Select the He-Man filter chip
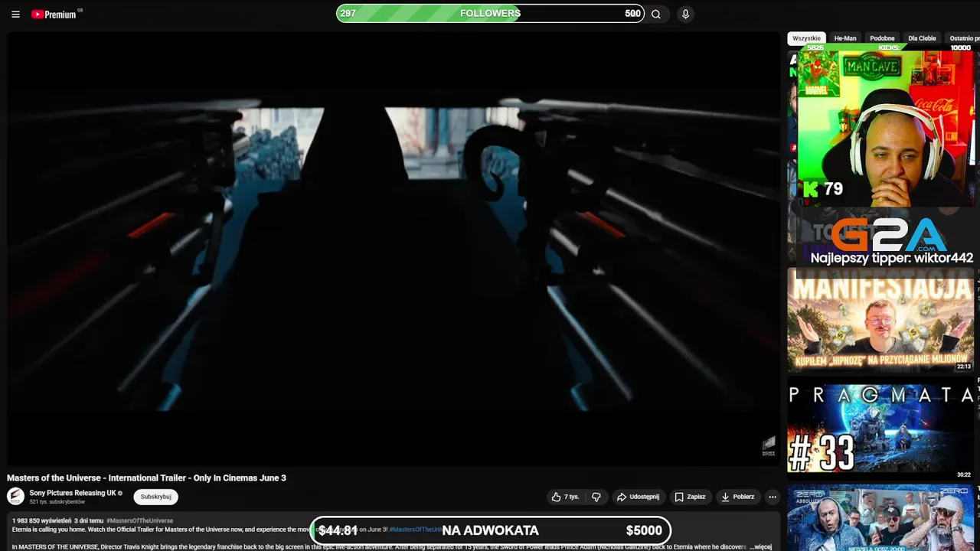The image size is (980, 551). pos(845,38)
